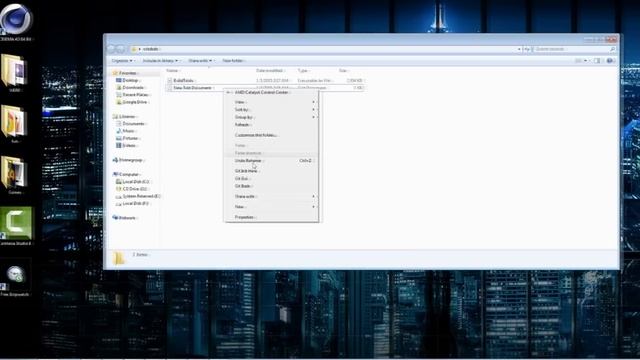
Task: Click the Explorer search input field
Action: click(x=571, y=49)
